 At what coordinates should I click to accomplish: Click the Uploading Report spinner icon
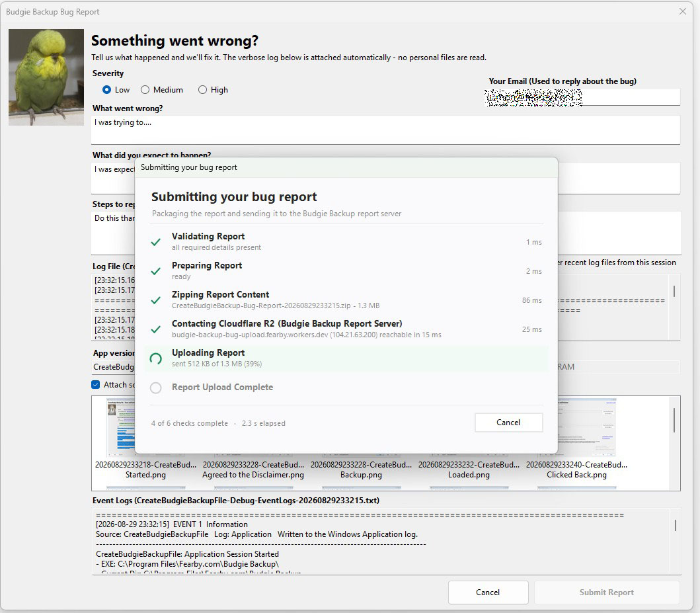click(155, 358)
